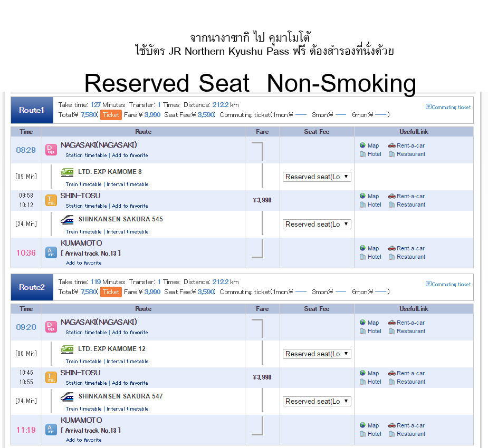Click the green Kamome 8 train icon

[x=67, y=172]
